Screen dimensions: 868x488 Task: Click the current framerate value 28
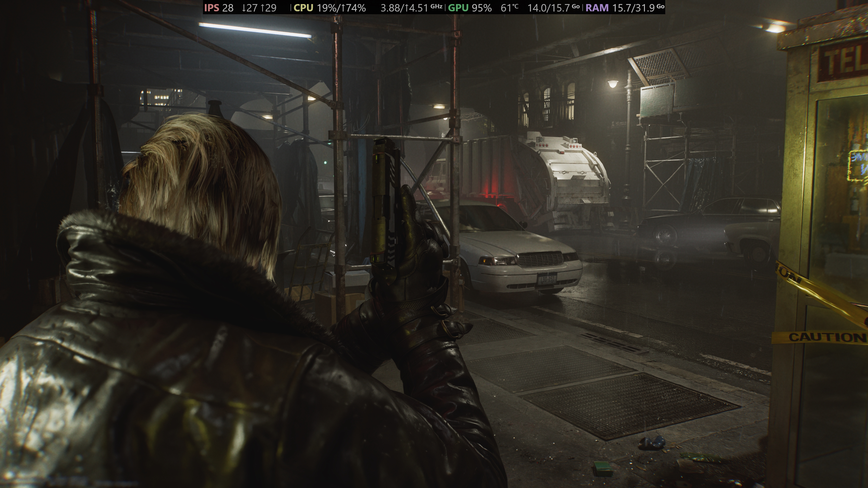click(228, 8)
